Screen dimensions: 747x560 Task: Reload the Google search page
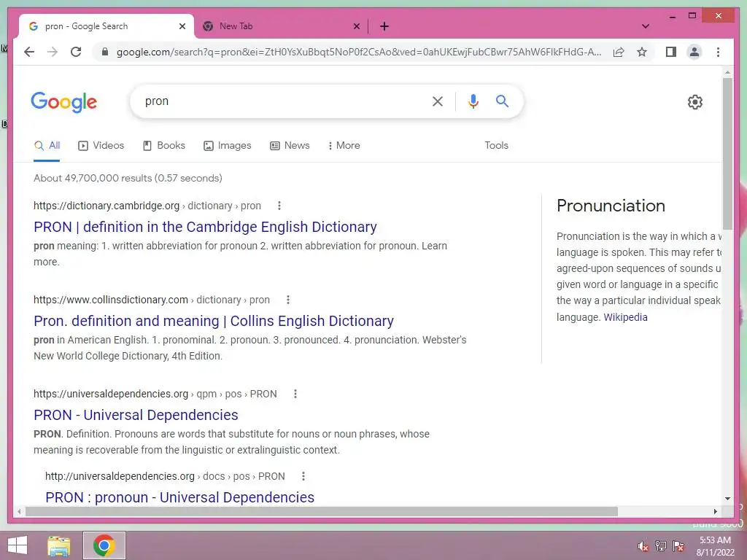pyautogui.click(x=76, y=52)
